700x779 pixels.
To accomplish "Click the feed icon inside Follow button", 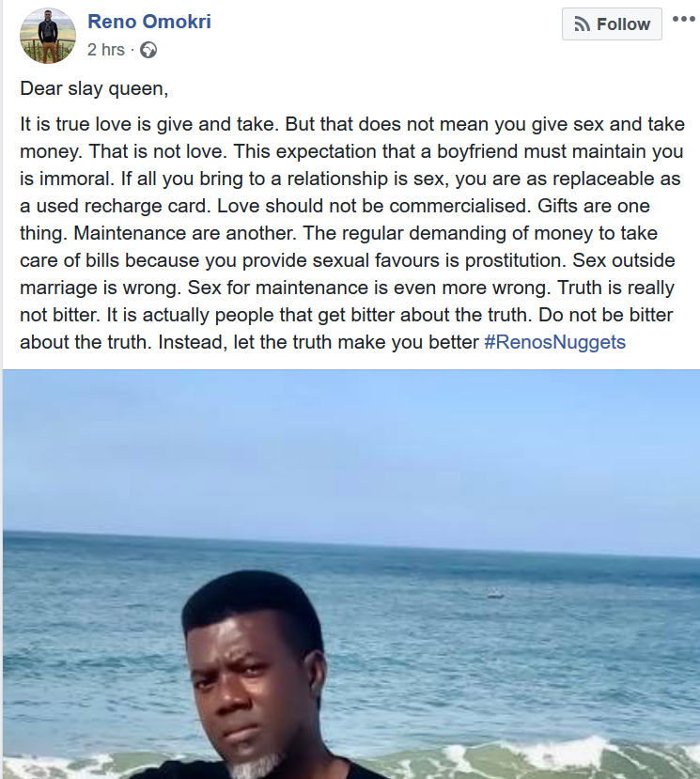I will (x=582, y=24).
